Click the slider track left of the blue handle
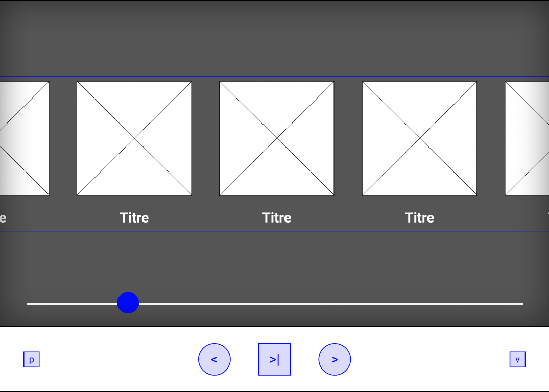Viewport: 549px width, 392px height. pos(71,304)
